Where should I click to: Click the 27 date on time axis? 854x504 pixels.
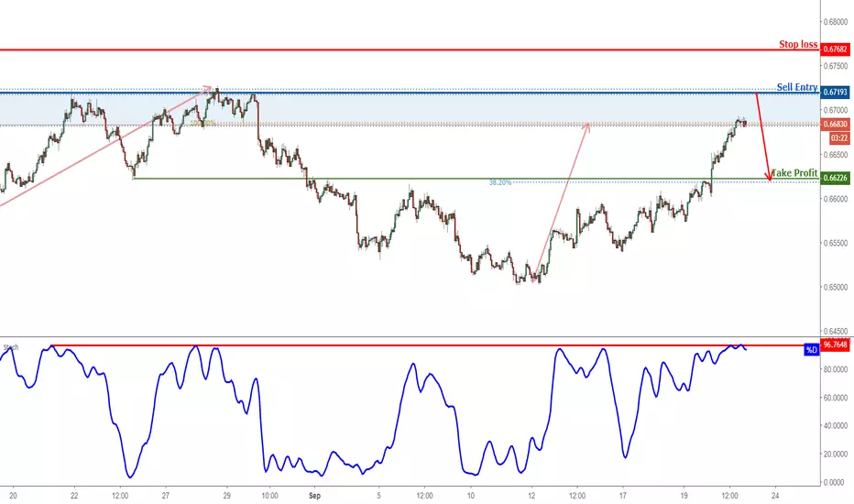click(x=166, y=496)
